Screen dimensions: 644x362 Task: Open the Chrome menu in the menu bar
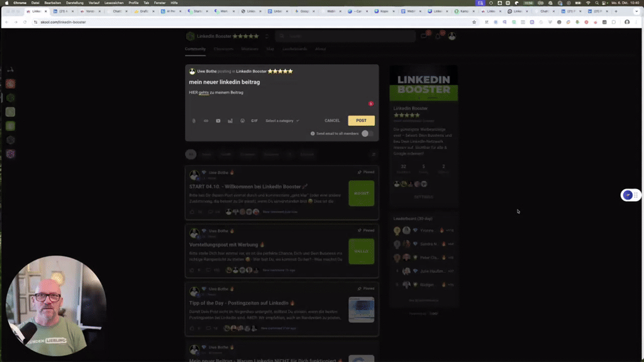click(x=19, y=3)
